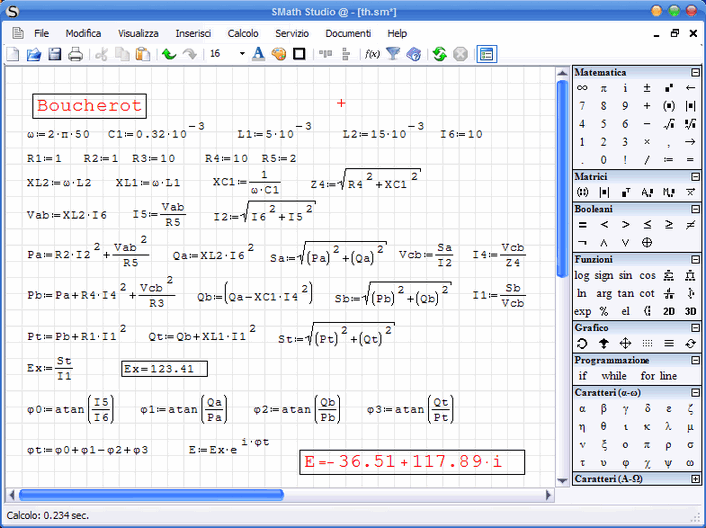
Task: Collapse the Matematica panel
Action: 695,73
